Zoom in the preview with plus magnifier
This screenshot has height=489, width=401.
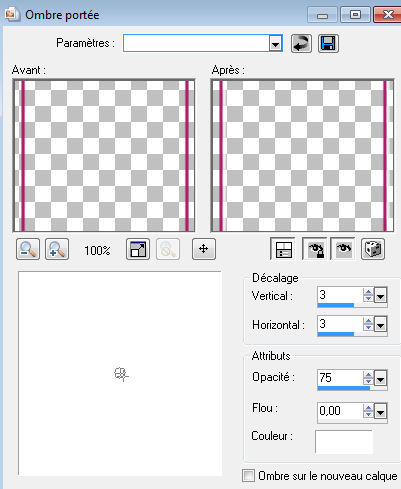(57, 249)
